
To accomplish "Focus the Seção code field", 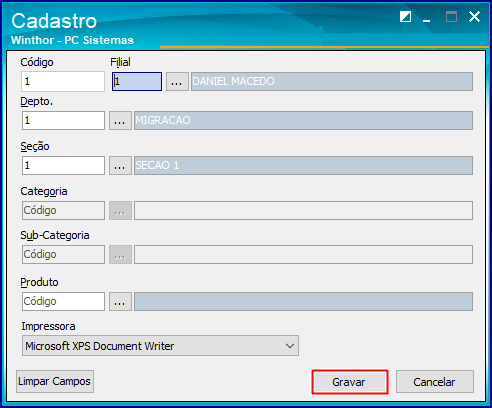I will point(63,165).
